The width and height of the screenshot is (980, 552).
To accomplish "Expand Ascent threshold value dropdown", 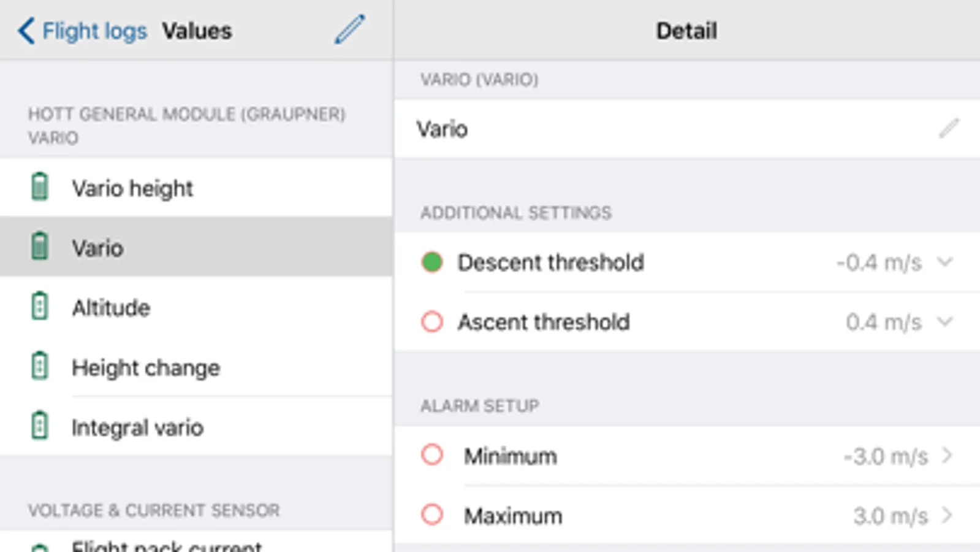I will tap(945, 322).
